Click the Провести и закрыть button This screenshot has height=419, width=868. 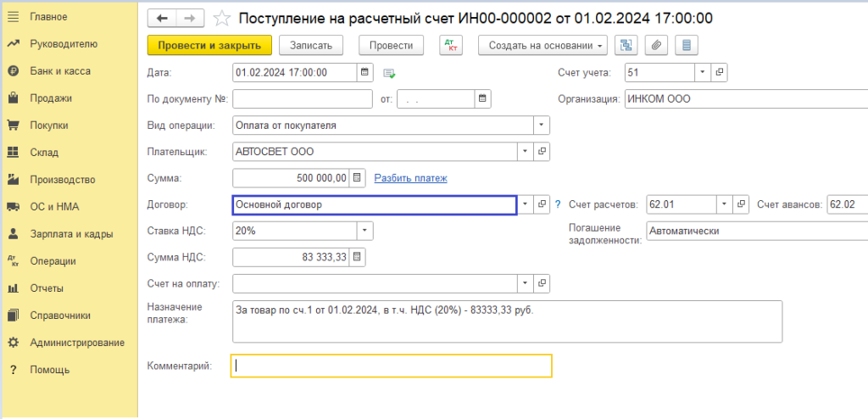(x=209, y=45)
